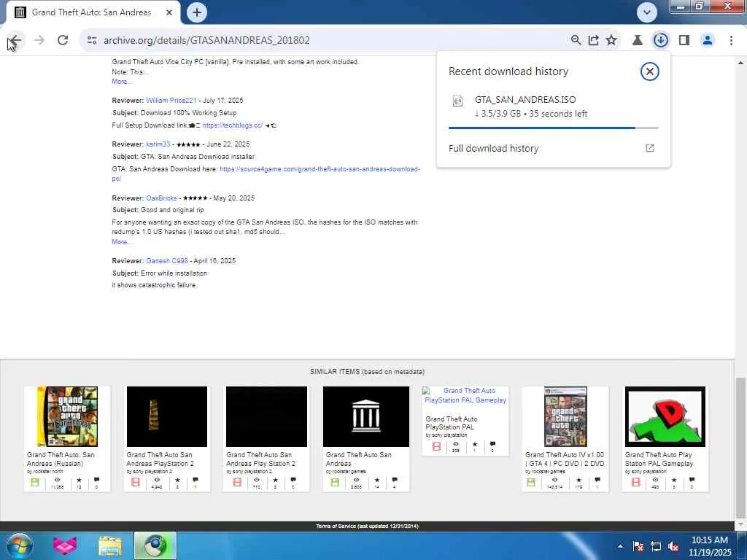Select the Grand Theft Auto: San Andreas tab
This screenshot has height=560, width=747.
(x=91, y=12)
